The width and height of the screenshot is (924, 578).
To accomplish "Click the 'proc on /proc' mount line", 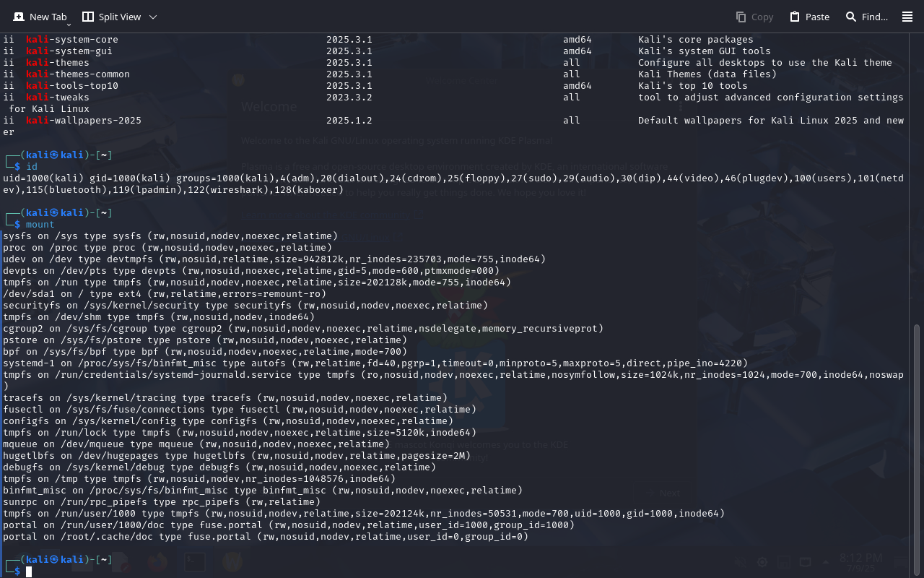I will click(167, 248).
